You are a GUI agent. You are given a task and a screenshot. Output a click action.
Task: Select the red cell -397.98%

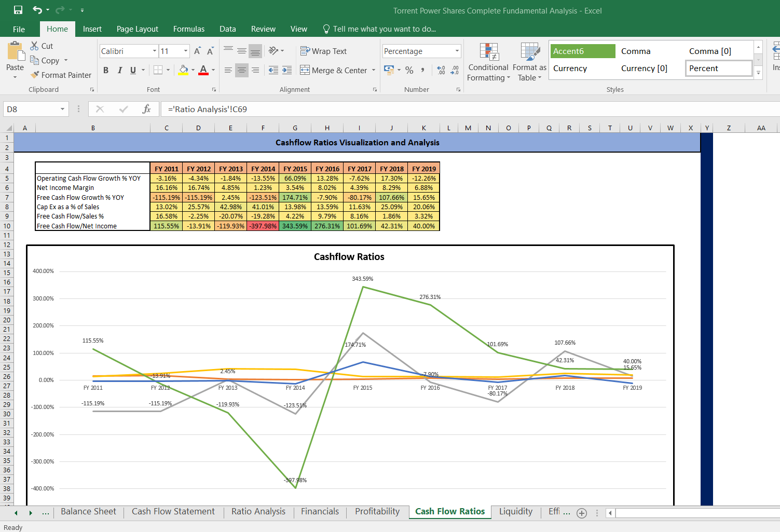263,226
